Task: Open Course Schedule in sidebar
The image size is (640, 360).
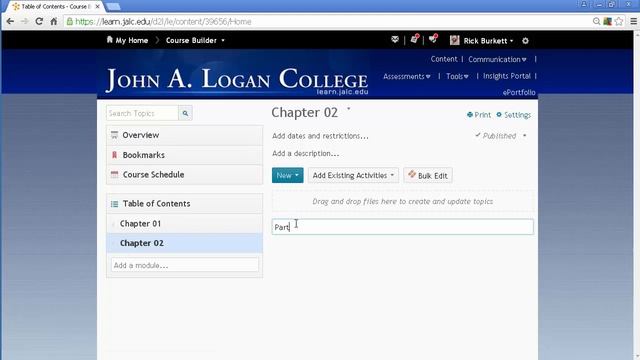Action: point(184,175)
